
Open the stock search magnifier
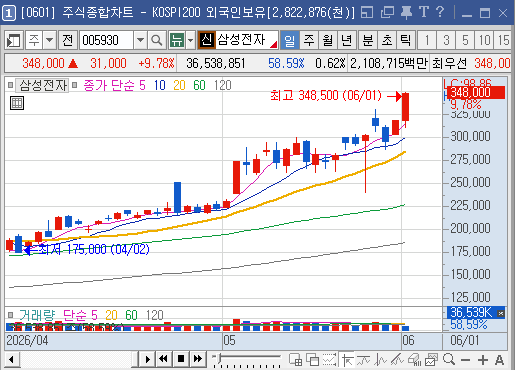[157, 40]
